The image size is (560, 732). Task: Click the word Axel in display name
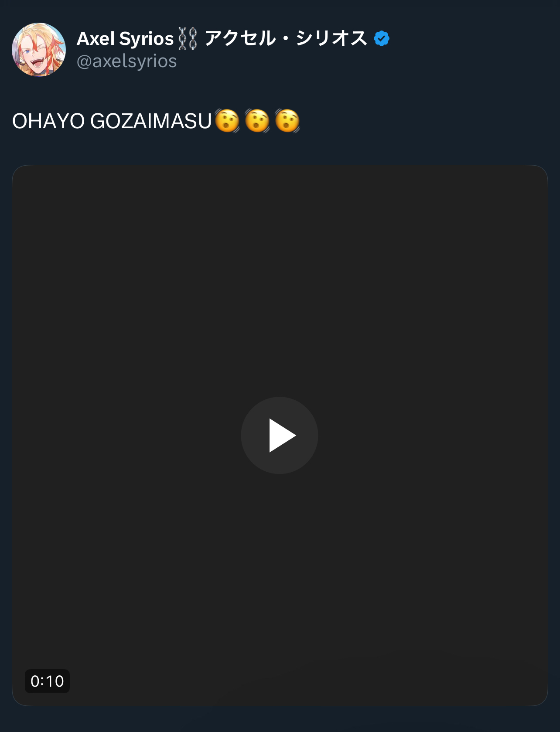point(96,38)
